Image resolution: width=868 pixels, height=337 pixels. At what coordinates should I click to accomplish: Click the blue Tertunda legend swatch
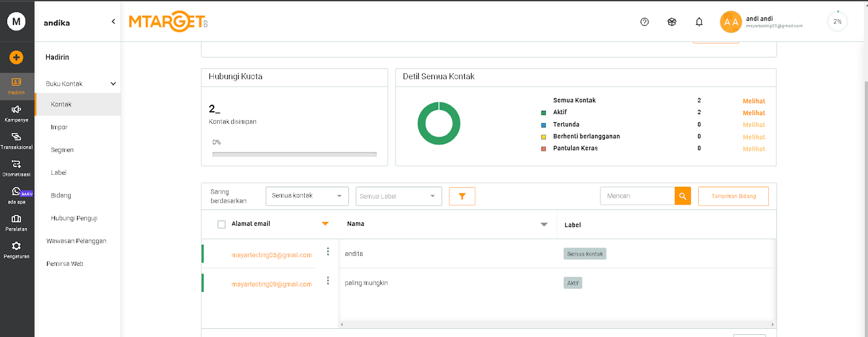[x=544, y=125]
